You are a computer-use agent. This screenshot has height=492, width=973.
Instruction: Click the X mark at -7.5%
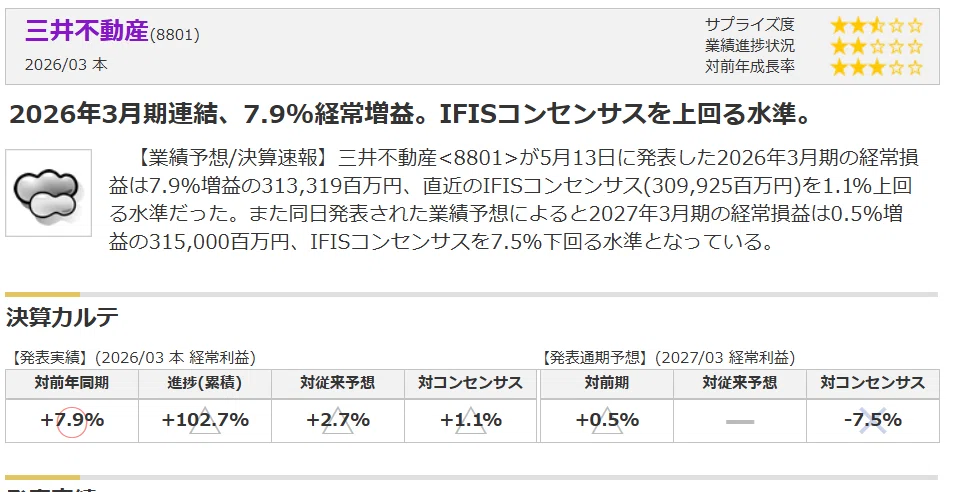(x=872, y=421)
